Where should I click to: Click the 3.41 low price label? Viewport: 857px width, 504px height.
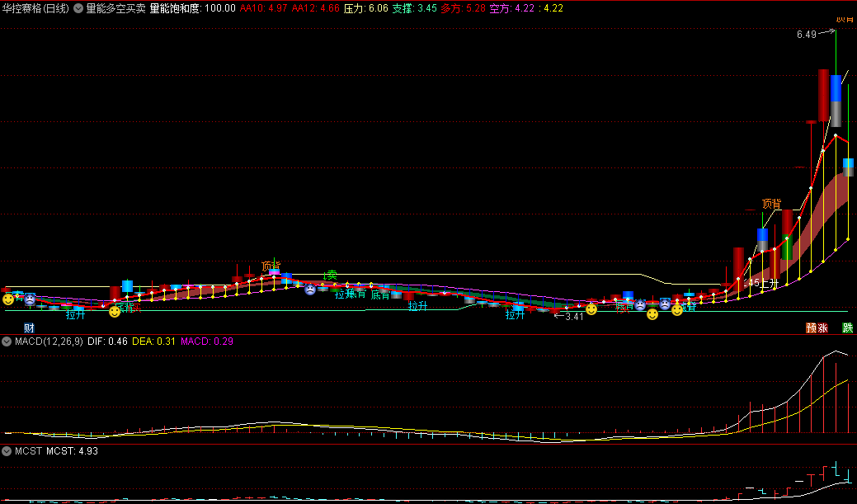pos(574,317)
